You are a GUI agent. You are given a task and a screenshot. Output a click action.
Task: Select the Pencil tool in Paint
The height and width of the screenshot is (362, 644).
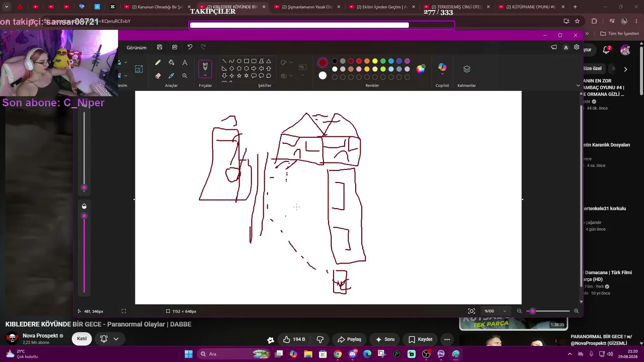(157, 63)
